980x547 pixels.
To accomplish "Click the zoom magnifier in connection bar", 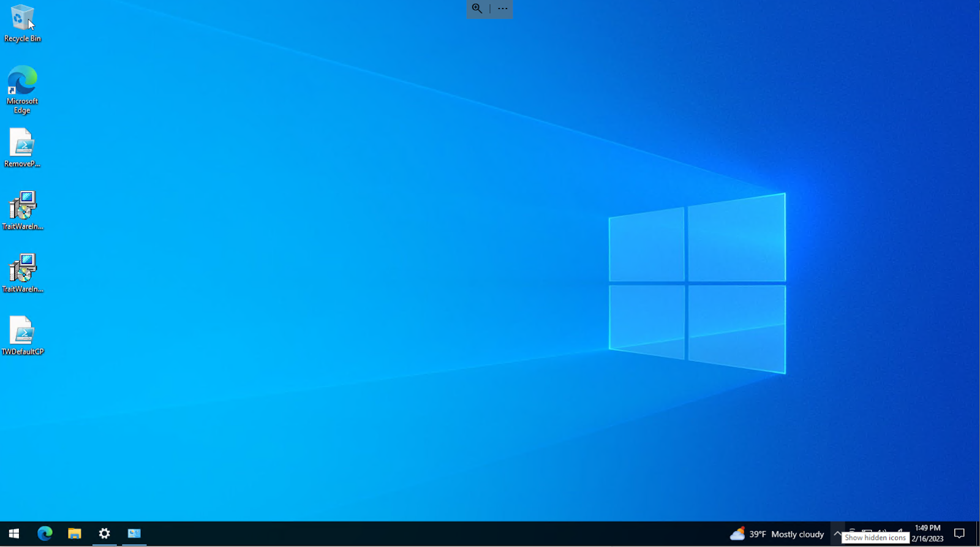I will [x=477, y=9].
